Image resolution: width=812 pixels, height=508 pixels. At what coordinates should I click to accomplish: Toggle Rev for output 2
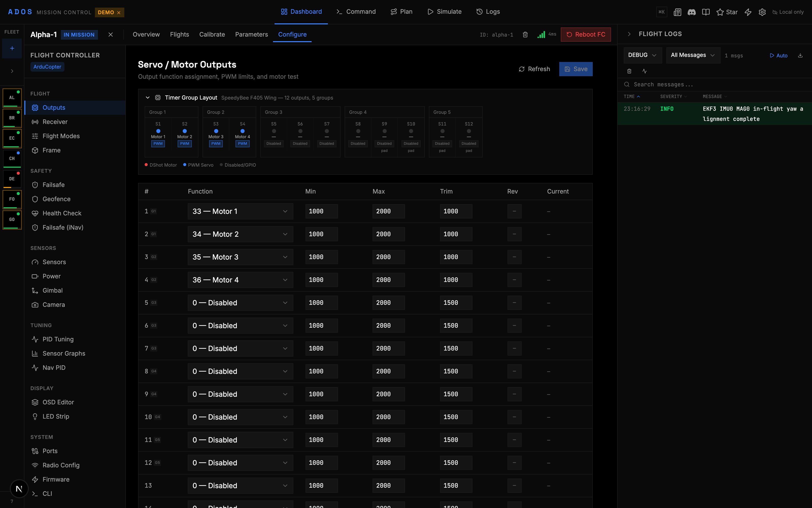pyautogui.click(x=514, y=234)
